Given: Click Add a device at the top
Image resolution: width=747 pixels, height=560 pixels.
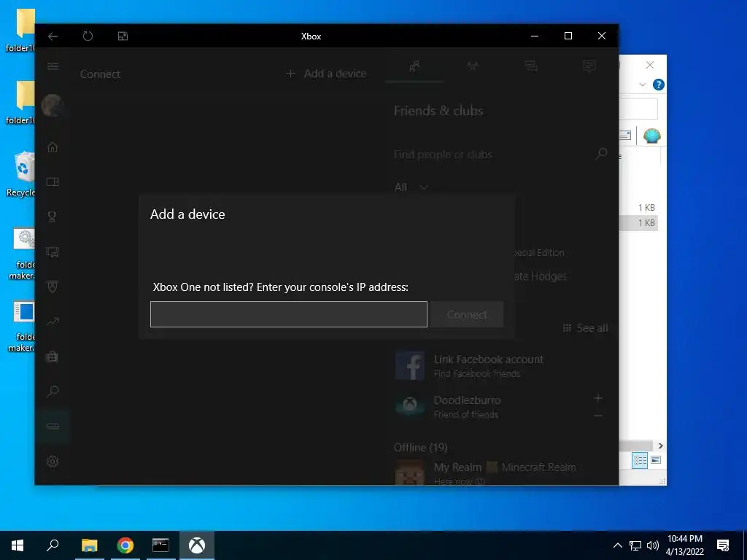Looking at the screenshot, I should pyautogui.click(x=326, y=74).
